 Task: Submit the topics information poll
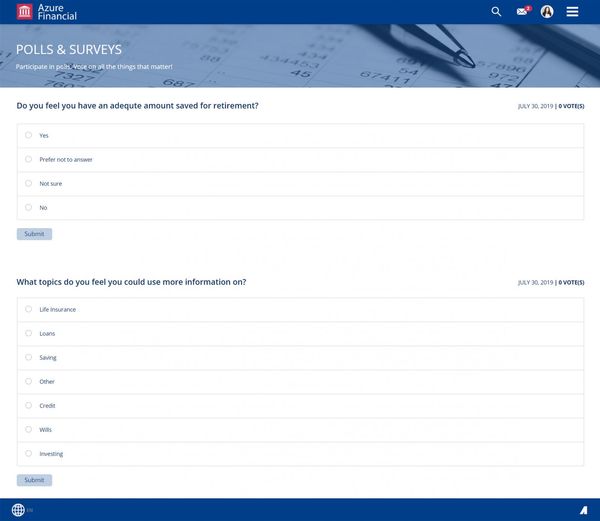point(34,480)
